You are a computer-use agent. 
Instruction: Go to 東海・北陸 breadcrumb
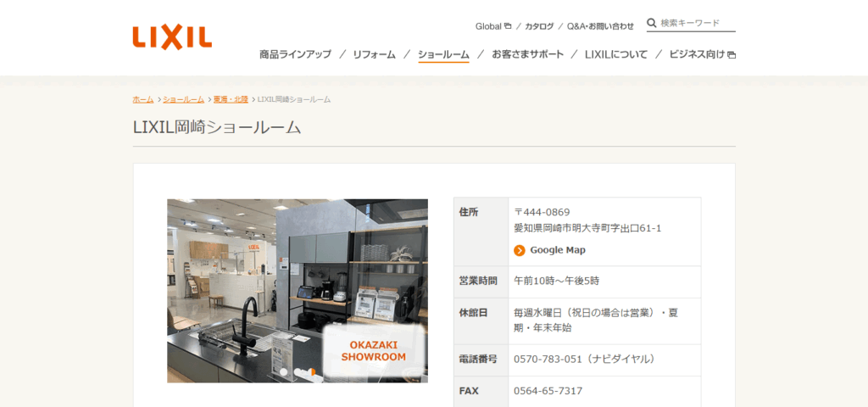point(231,99)
